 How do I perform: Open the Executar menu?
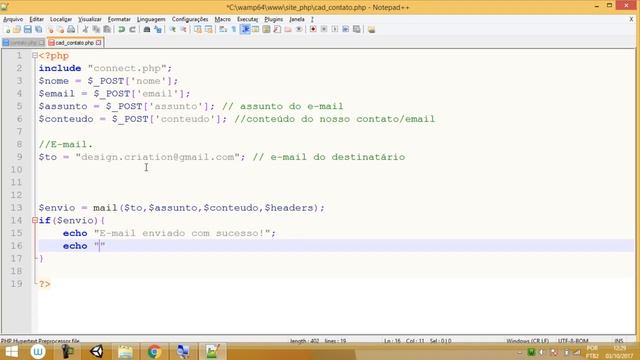coord(247,19)
